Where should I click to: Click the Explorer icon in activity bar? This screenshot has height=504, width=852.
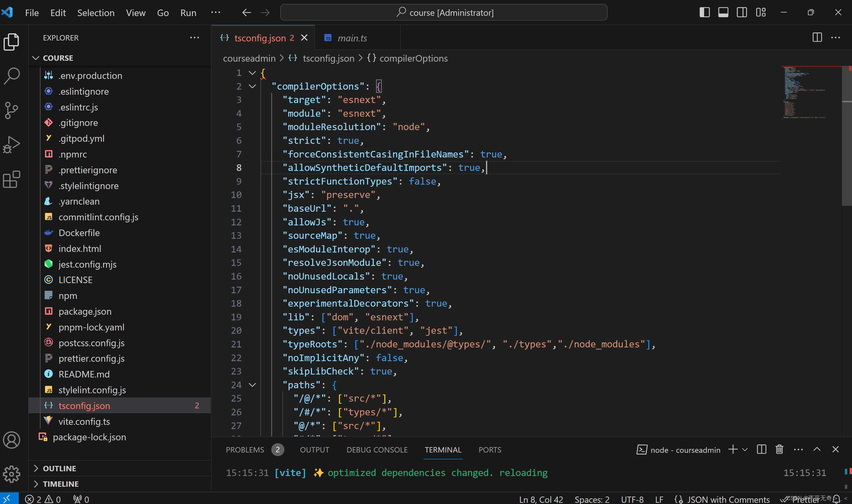pyautogui.click(x=12, y=41)
